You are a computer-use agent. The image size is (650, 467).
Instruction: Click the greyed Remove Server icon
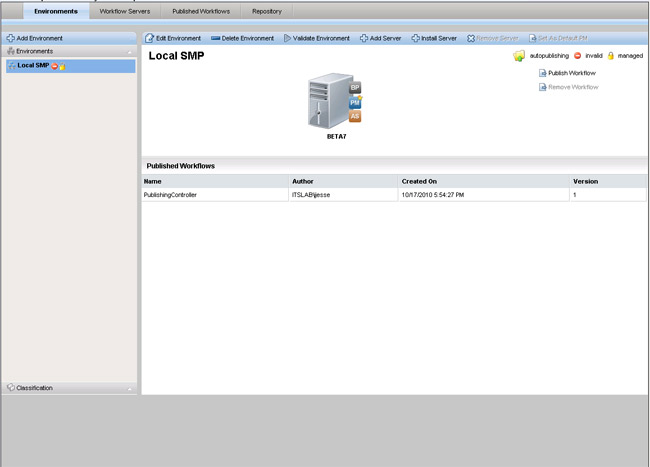pyautogui.click(x=471, y=38)
